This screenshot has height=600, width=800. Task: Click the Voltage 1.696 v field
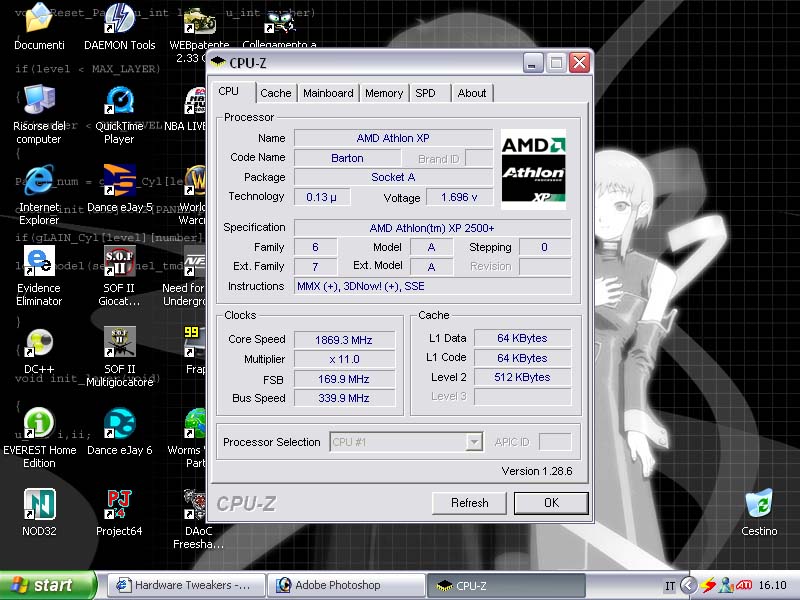[x=459, y=197]
